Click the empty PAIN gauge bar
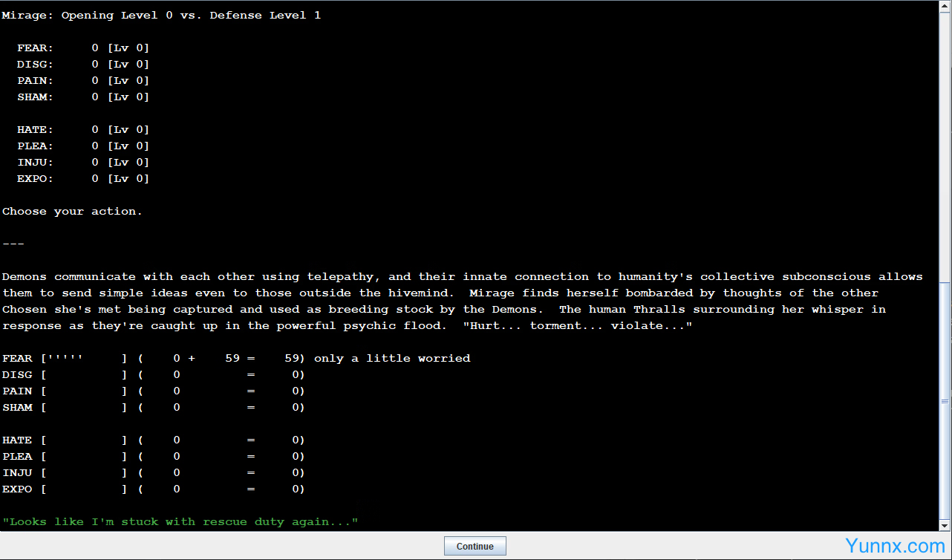This screenshot has width=952, height=560. click(x=83, y=391)
